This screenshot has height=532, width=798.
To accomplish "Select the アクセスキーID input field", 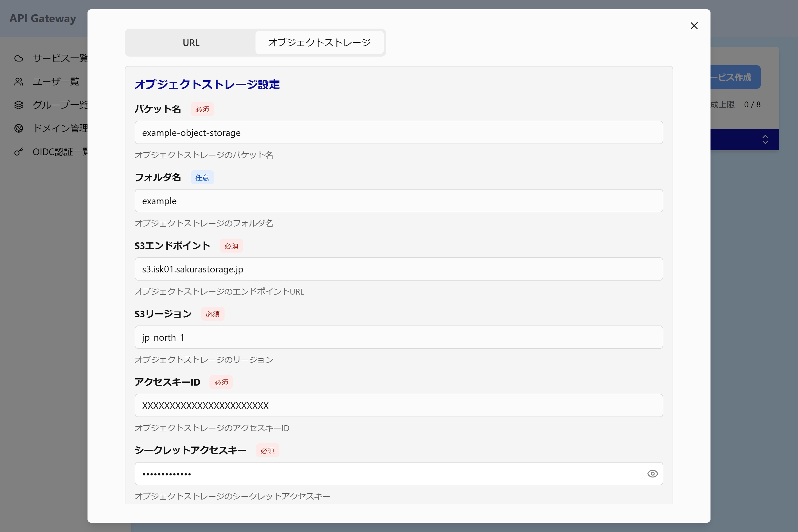I will click(399, 405).
